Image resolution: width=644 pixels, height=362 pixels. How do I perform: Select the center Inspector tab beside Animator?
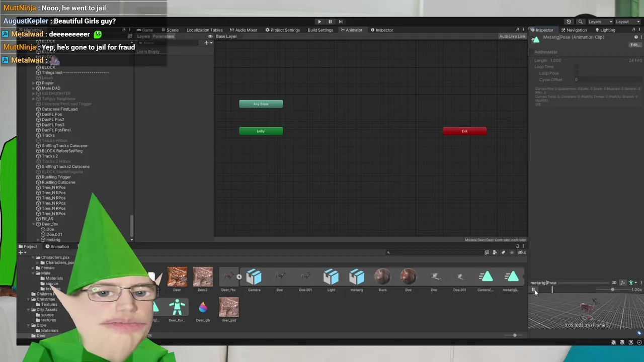click(x=382, y=30)
